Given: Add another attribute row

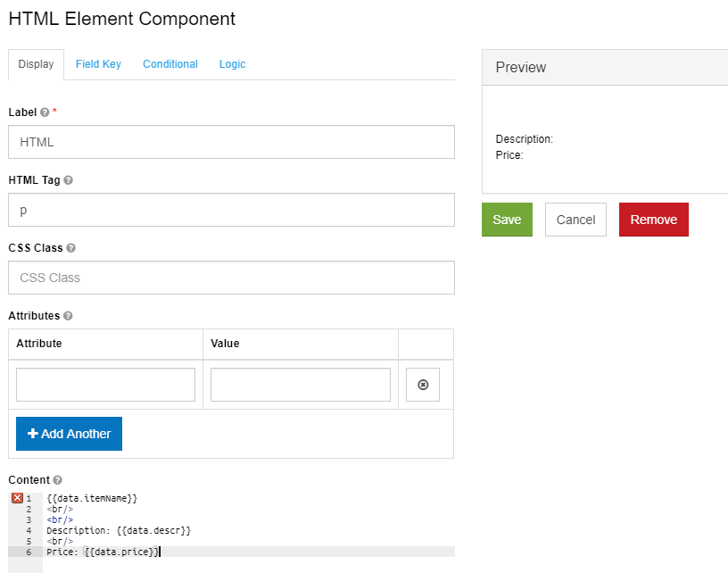Looking at the screenshot, I should click(x=69, y=434).
